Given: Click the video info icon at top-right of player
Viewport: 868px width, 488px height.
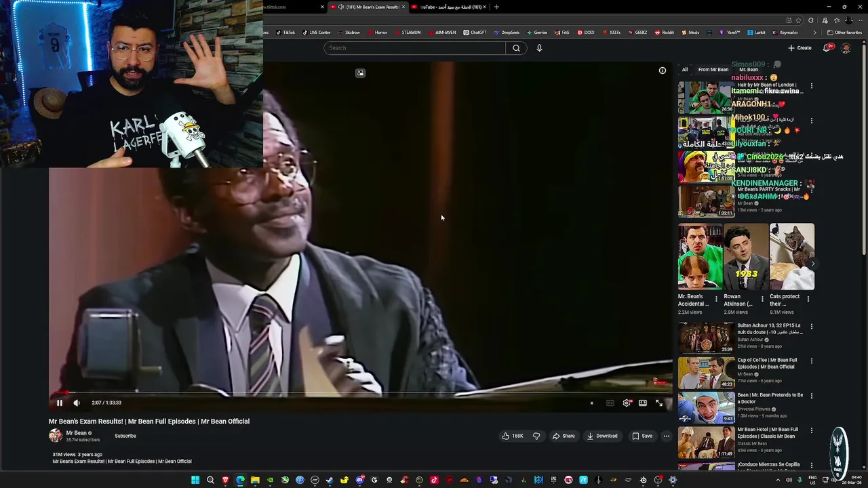Looking at the screenshot, I should click(x=663, y=70).
